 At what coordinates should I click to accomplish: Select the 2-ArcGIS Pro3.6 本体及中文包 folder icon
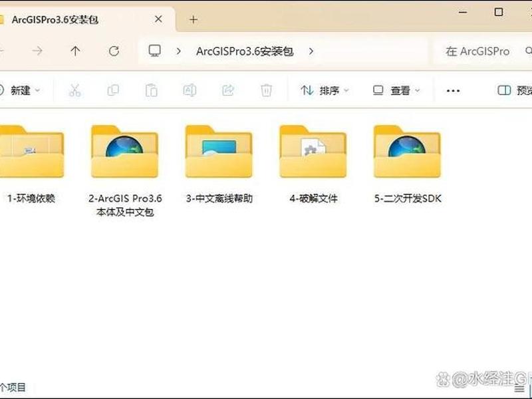click(x=124, y=152)
